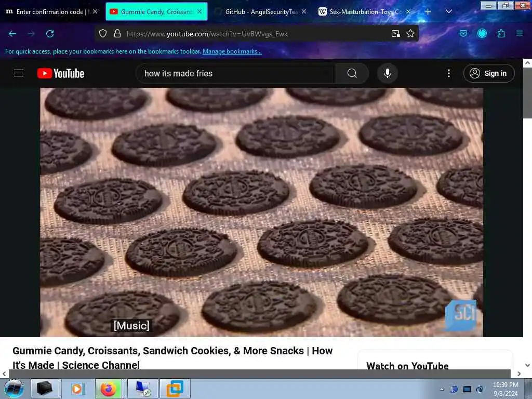532x399 pixels.
Task: Click the Sign in button
Action: (x=489, y=73)
